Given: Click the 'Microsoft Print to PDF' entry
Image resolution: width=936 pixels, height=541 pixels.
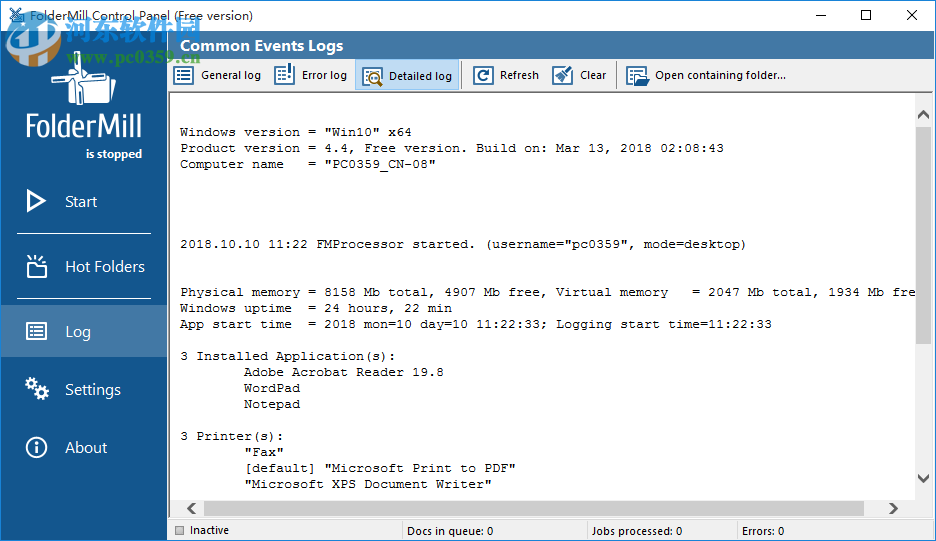Looking at the screenshot, I should tap(380, 468).
